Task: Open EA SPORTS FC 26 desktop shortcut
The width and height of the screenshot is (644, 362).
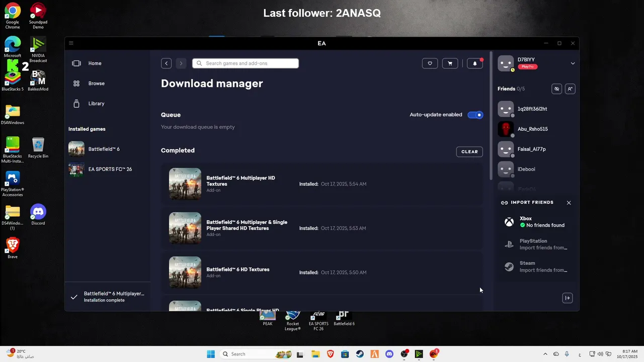Action: tap(318, 321)
